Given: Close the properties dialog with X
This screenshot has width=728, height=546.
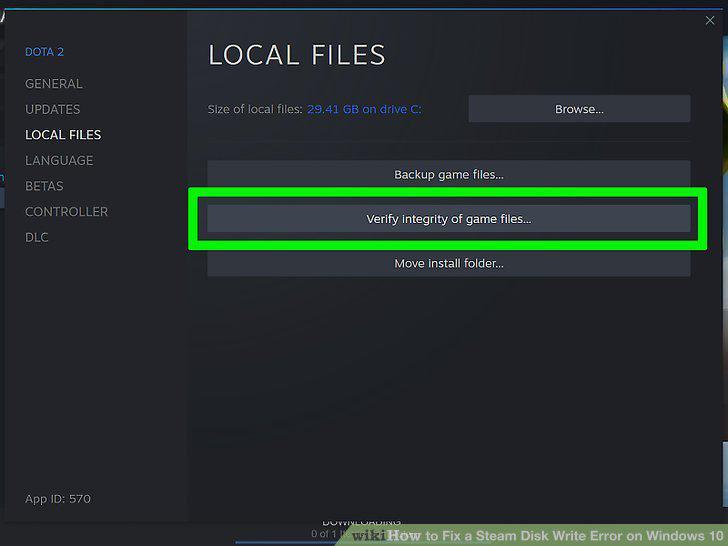Looking at the screenshot, I should coord(709,20).
